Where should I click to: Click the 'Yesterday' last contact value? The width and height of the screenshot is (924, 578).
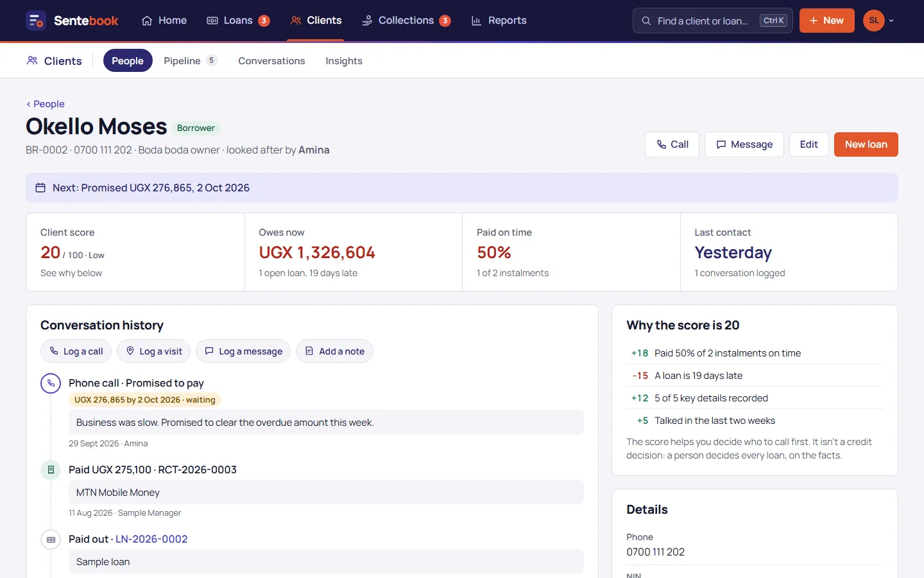point(733,252)
